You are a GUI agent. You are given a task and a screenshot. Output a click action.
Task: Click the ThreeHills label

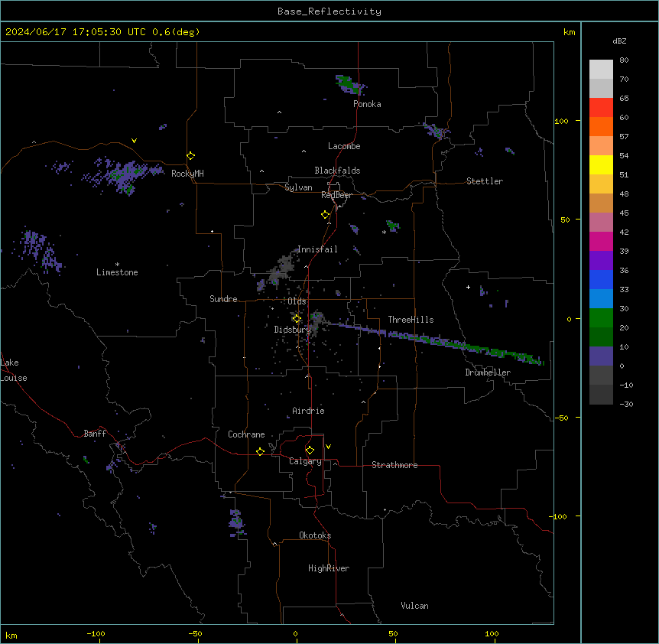pyautogui.click(x=411, y=320)
